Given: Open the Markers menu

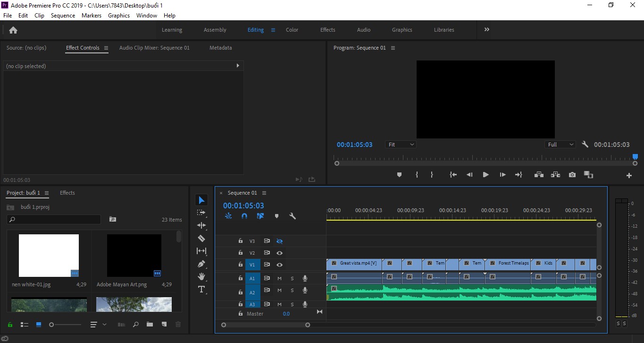Looking at the screenshot, I should [92, 15].
